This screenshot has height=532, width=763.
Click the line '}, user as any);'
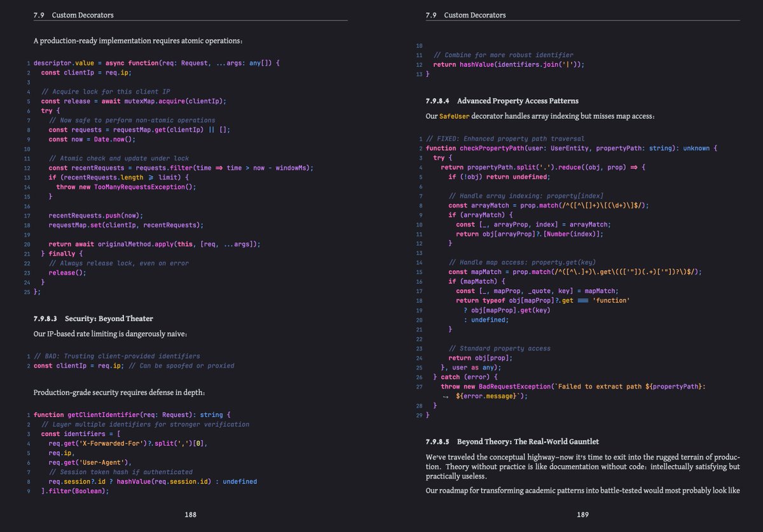click(x=471, y=367)
